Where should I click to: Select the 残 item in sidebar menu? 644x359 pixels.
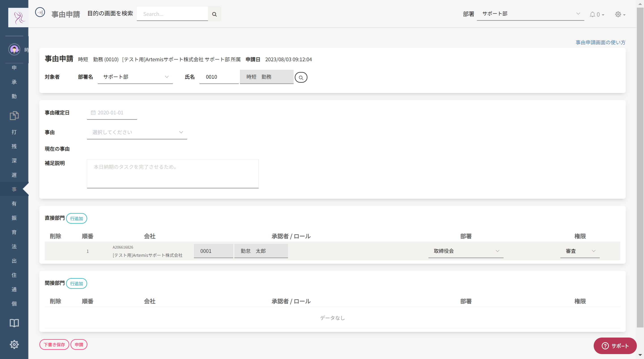coord(14,146)
